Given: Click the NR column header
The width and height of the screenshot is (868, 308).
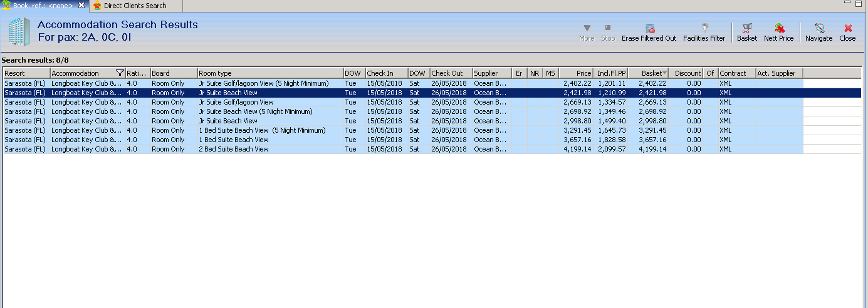Looking at the screenshot, I should click(535, 73).
